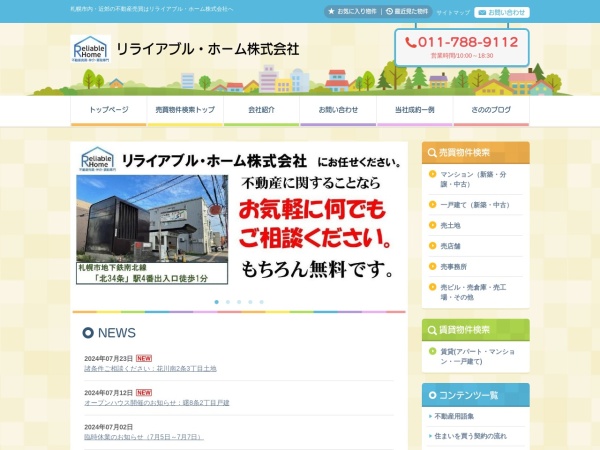Screen dimensions: 600x450
Task: Click orange arrow bullet beside 一戸建て
Action: click(432, 205)
